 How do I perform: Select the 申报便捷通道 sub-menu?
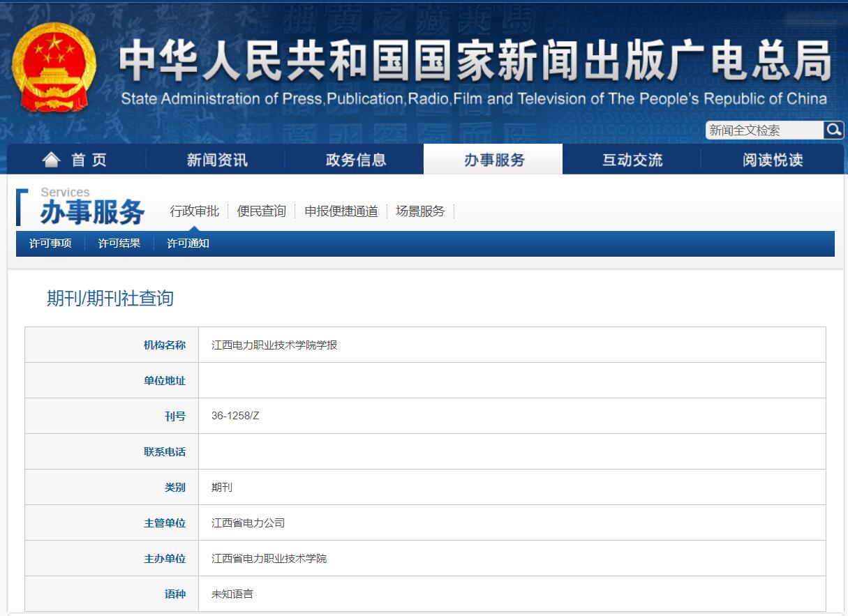point(341,211)
